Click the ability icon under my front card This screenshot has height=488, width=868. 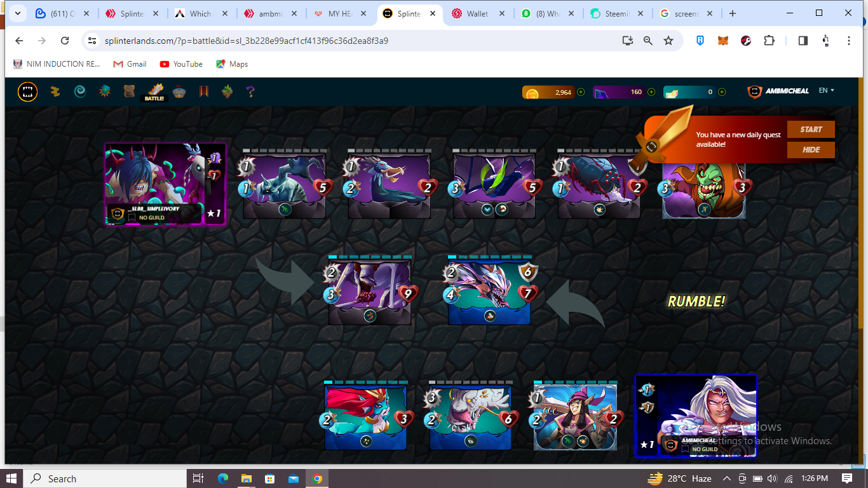[489, 316]
